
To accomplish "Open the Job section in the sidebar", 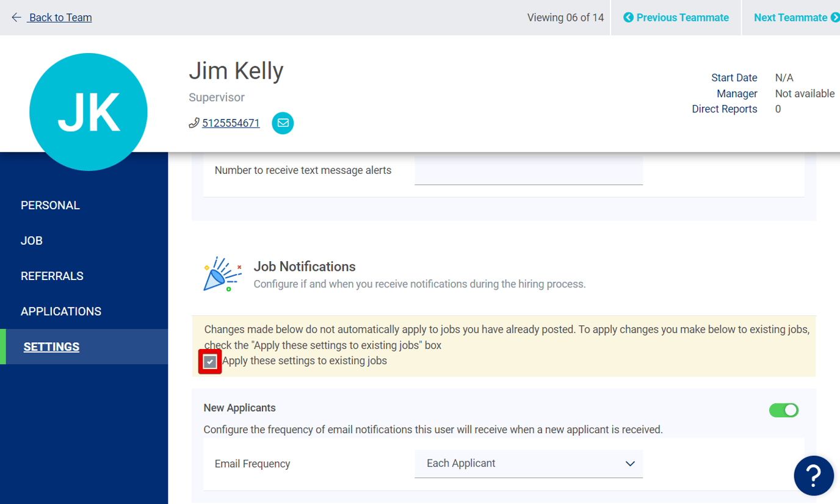I will (31, 240).
